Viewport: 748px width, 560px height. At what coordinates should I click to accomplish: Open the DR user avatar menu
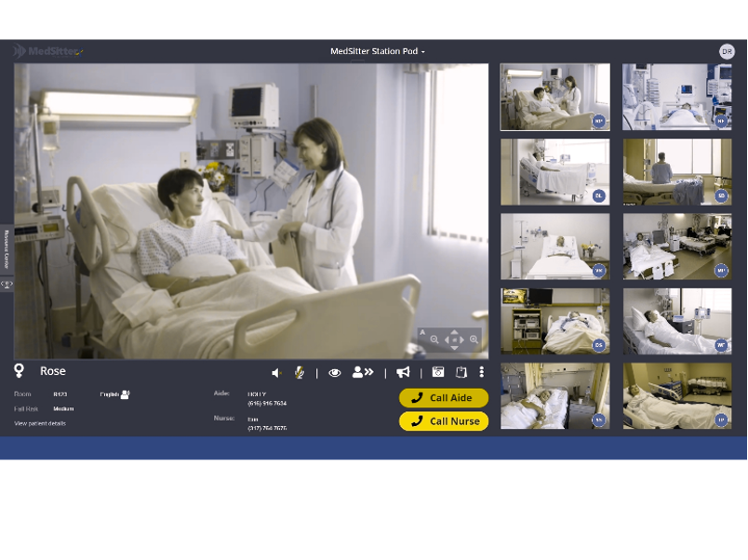[x=727, y=51]
